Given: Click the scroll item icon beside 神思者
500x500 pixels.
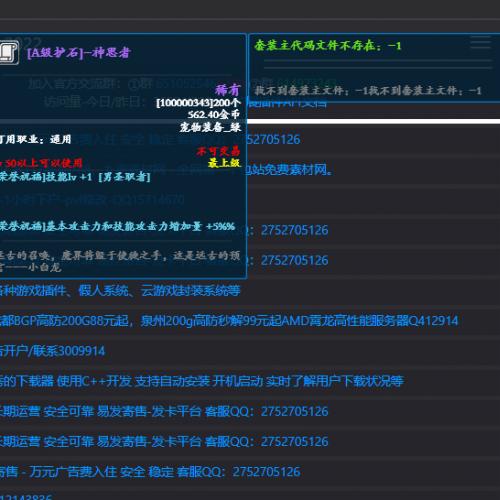Looking at the screenshot, I should click(x=9, y=52).
